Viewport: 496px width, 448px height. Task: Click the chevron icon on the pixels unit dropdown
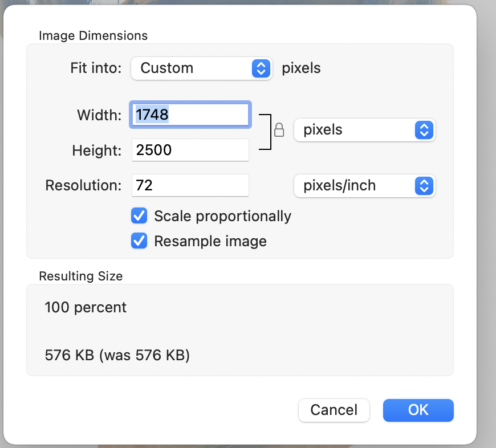click(x=424, y=130)
